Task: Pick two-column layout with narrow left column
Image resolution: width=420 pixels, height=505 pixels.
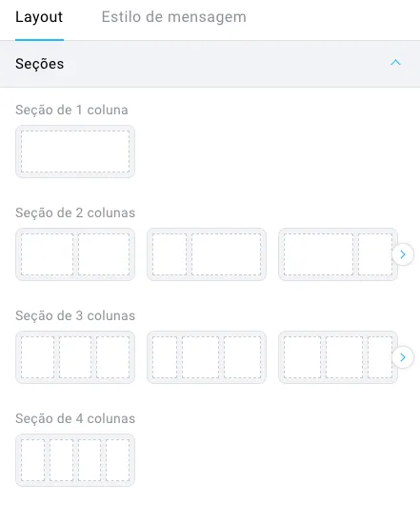Action: click(x=207, y=254)
